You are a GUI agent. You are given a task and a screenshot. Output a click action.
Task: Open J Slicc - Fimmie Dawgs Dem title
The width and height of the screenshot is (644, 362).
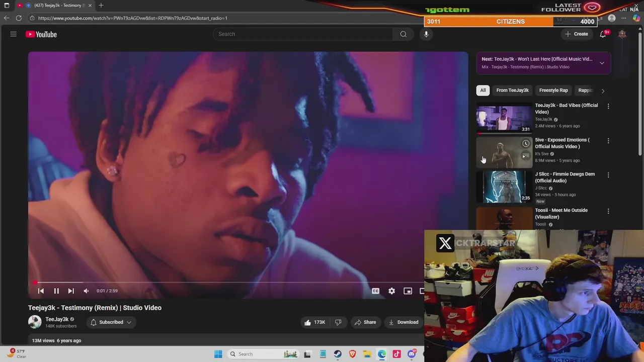pyautogui.click(x=565, y=177)
